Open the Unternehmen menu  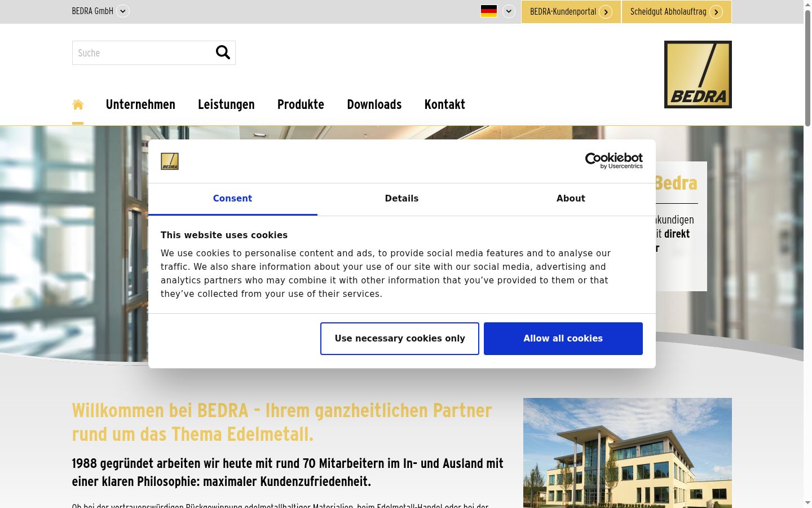click(140, 104)
